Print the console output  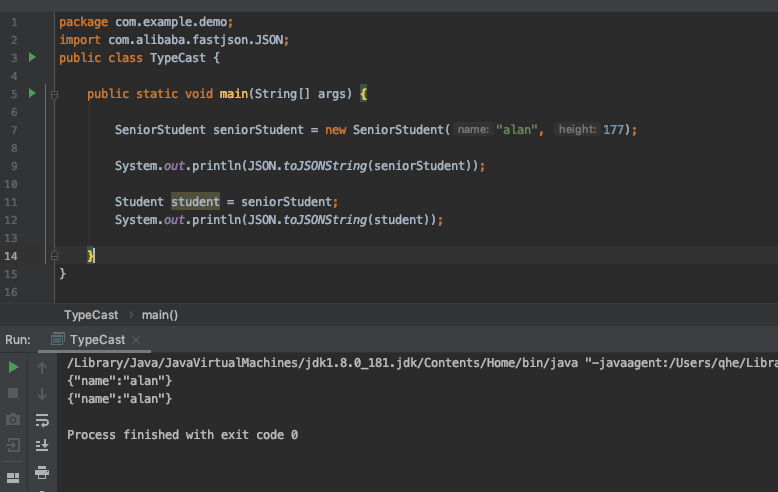coord(42,472)
